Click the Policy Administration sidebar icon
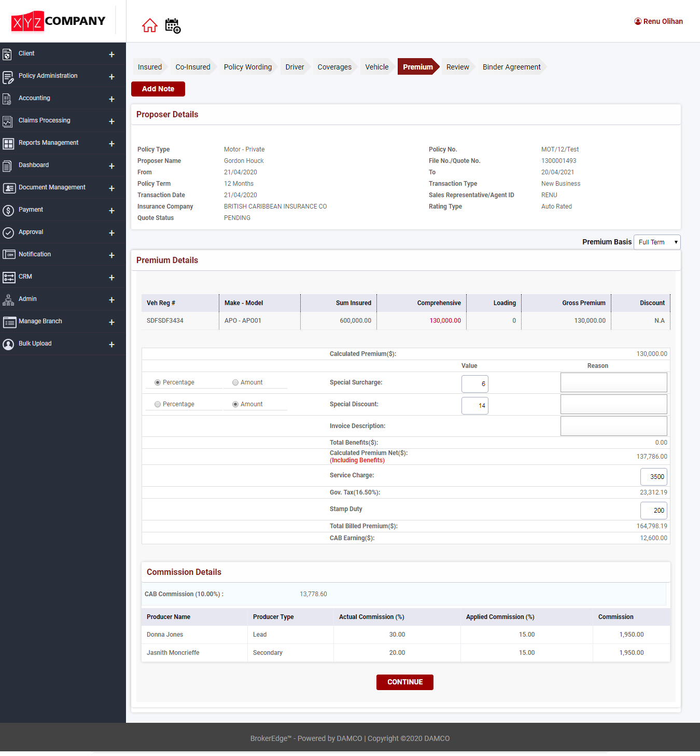The image size is (700, 756). tap(8, 77)
